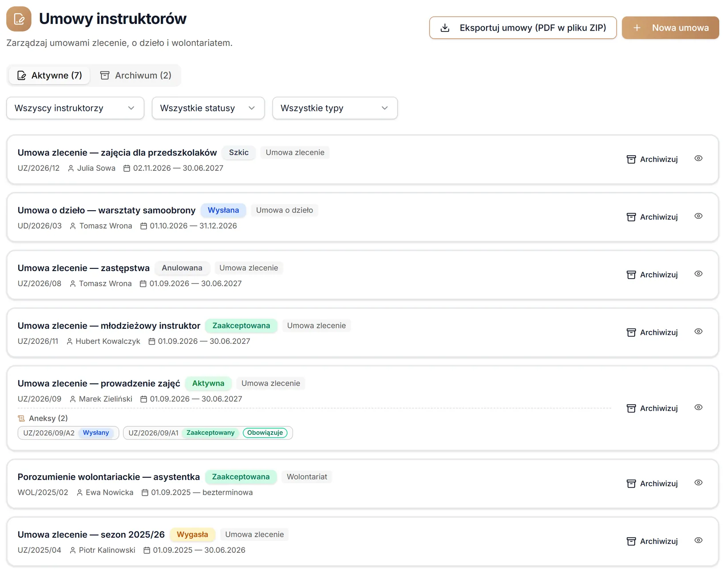This screenshot has height=571, width=728.
Task: Expand the Wszystkie typy filter
Action: click(x=335, y=108)
